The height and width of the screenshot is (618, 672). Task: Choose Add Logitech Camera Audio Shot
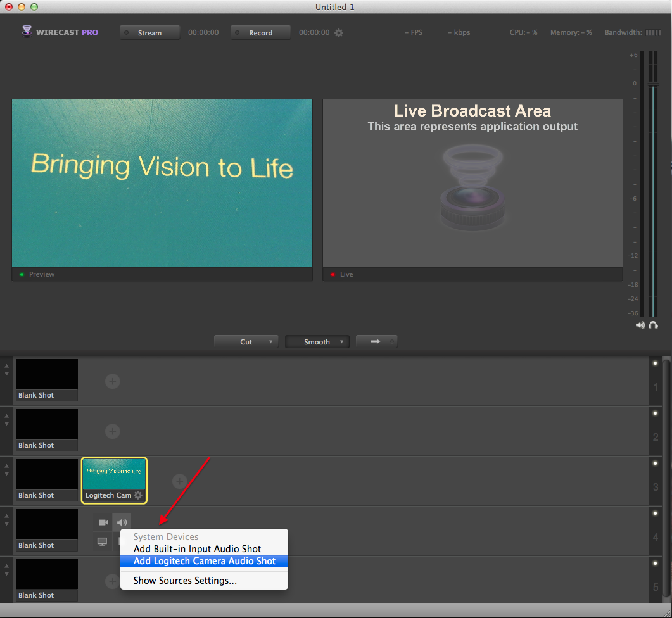tap(204, 561)
